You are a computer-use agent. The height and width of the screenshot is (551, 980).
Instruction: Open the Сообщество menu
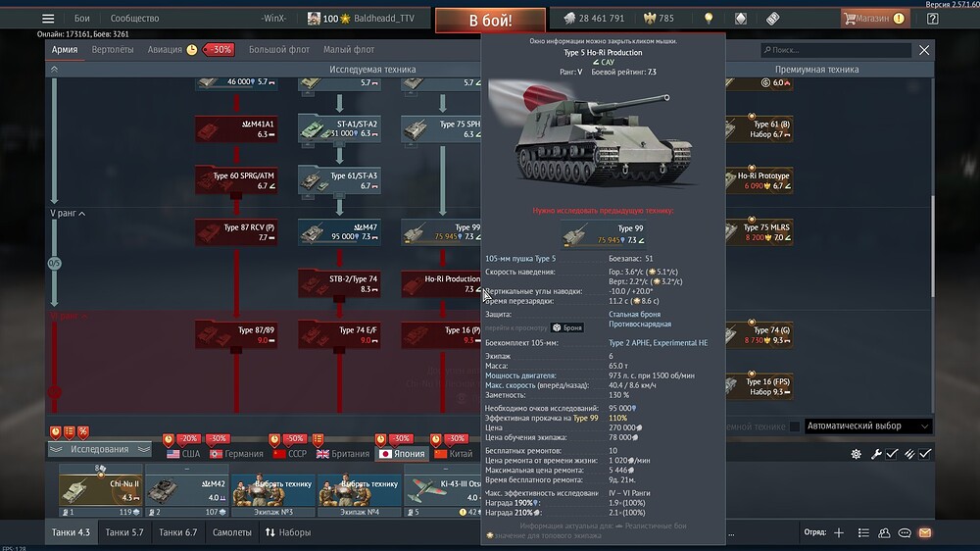pyautogui.click(x=134, y=18)
